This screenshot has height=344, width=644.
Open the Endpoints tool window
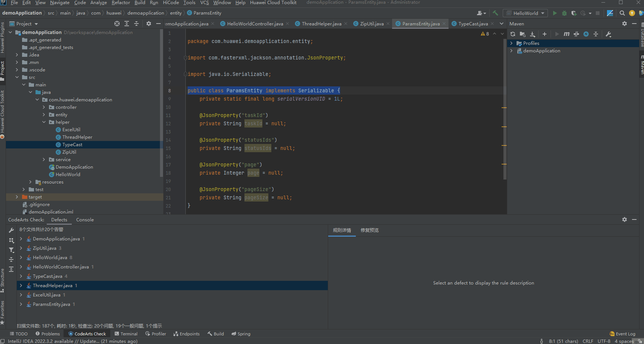pos(187,334)
